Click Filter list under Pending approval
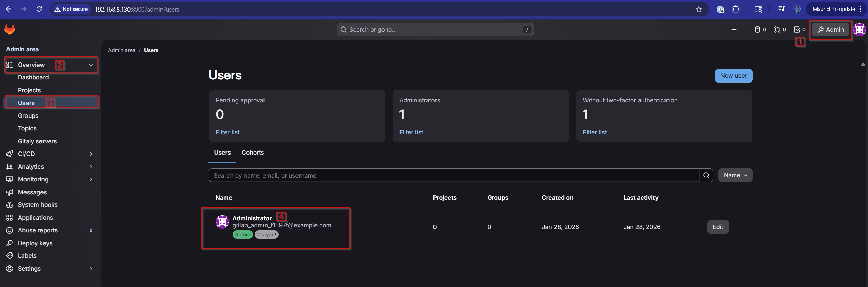868x287 pixels. (227, 132)
